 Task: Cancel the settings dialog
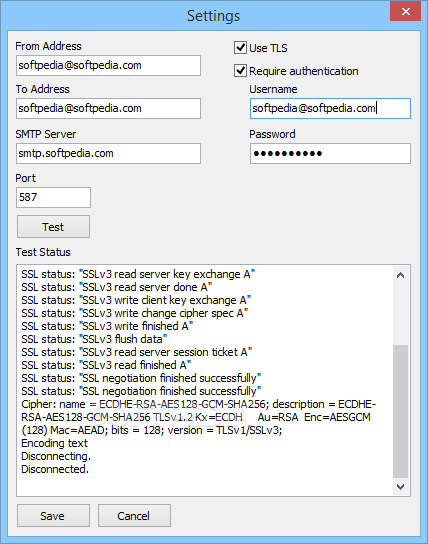[134, 516]
